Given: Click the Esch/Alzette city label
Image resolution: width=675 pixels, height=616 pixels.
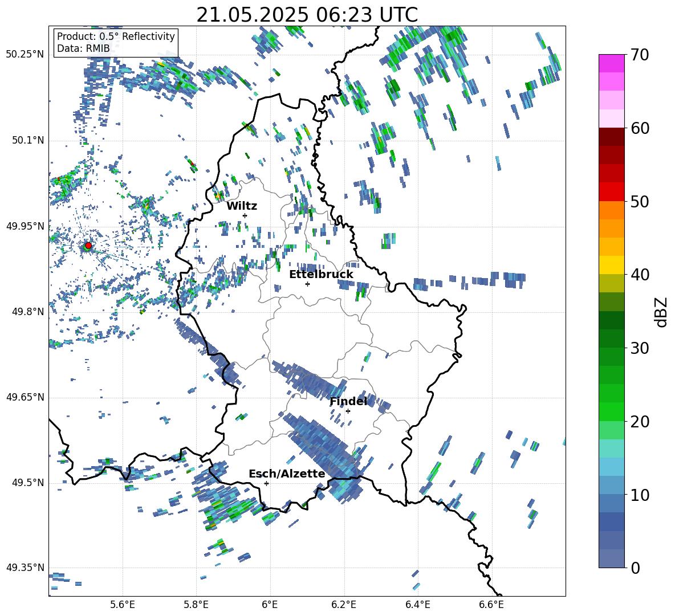Looking at the screenshot, I should click(x=287, y=474).
